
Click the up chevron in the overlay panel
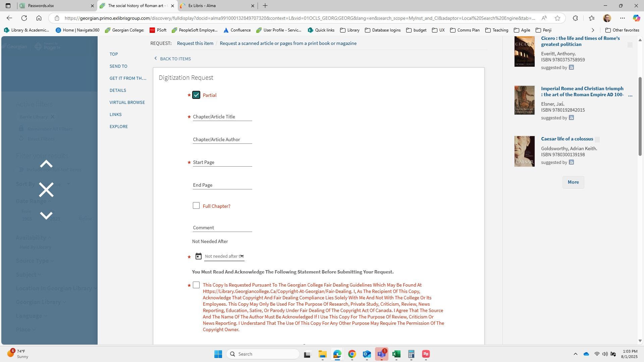[46, 164]
